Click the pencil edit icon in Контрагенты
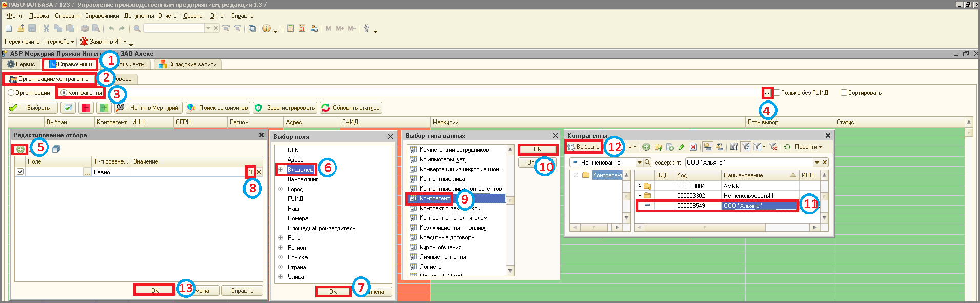 pos(682,147)
